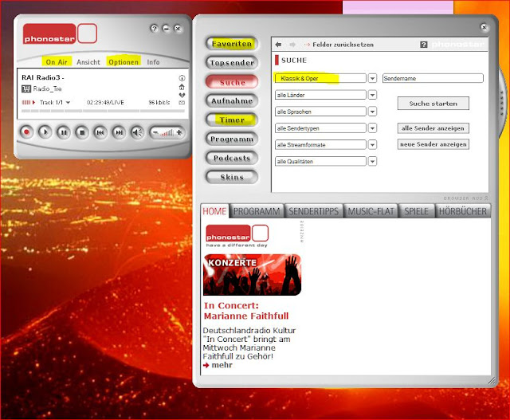Click the Browser aus toggle
Viewport: 510px width, 420px height.
tap(465, 198)
